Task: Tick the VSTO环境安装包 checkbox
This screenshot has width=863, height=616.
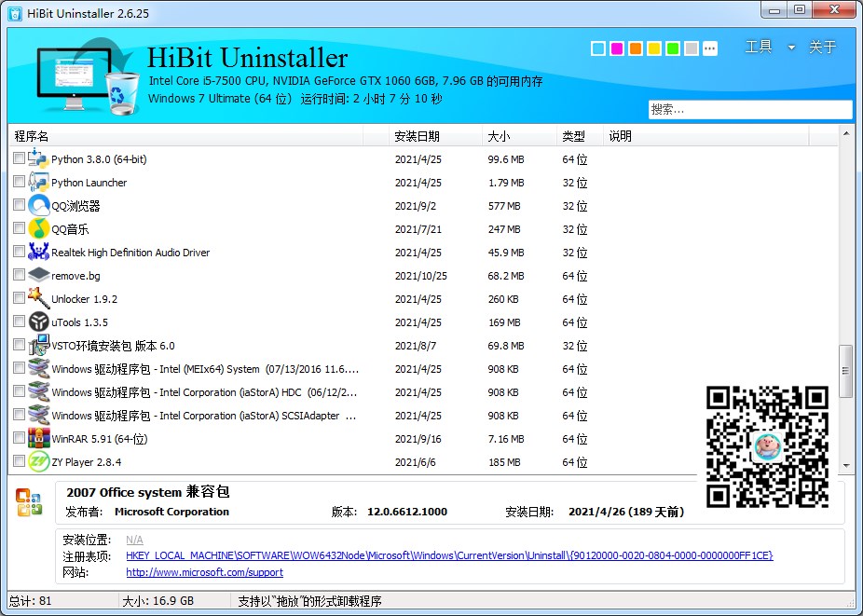Action: pos(19,345)
